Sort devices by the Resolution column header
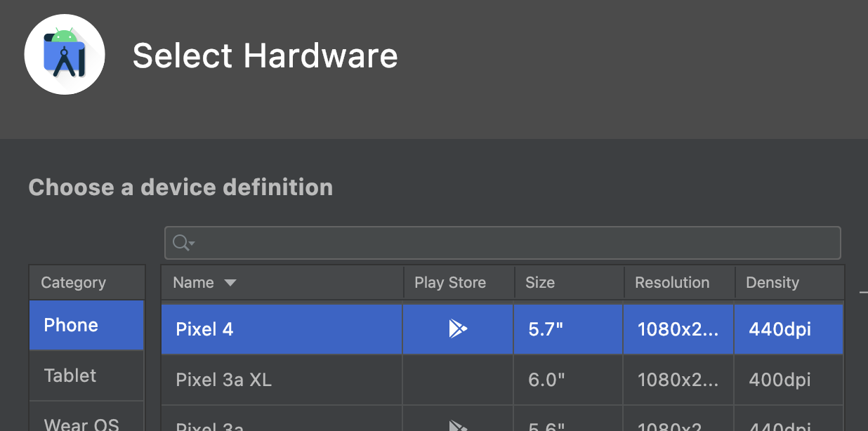This screenshot has width=868, height=431. pyautogui.click(x=671, y=282)
